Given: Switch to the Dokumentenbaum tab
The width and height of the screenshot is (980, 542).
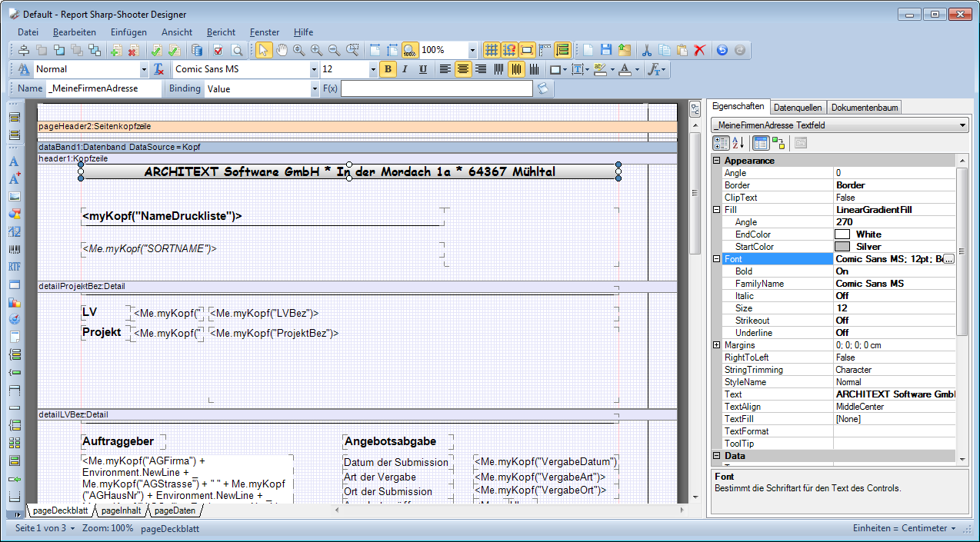Looking at the screenshot, I should 865,108.
